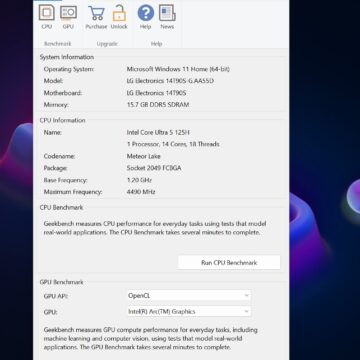
Task: Click the 'GPU API:' label
Action: tap(56, 296)
